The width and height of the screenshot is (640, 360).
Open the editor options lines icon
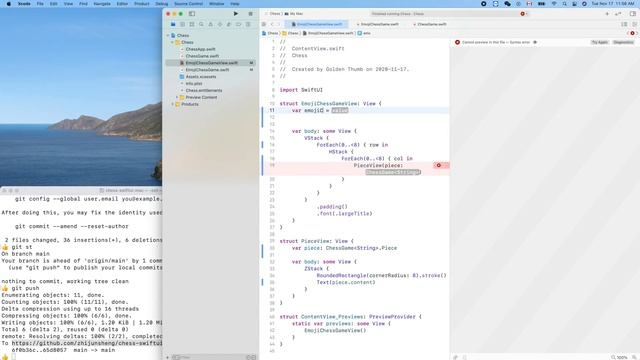click(x=624, y=24)
